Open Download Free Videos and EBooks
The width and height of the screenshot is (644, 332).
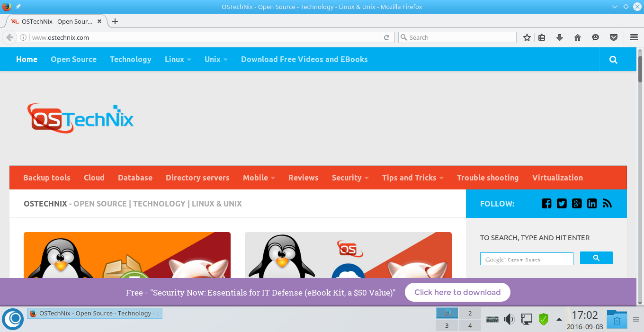(304, 59)
